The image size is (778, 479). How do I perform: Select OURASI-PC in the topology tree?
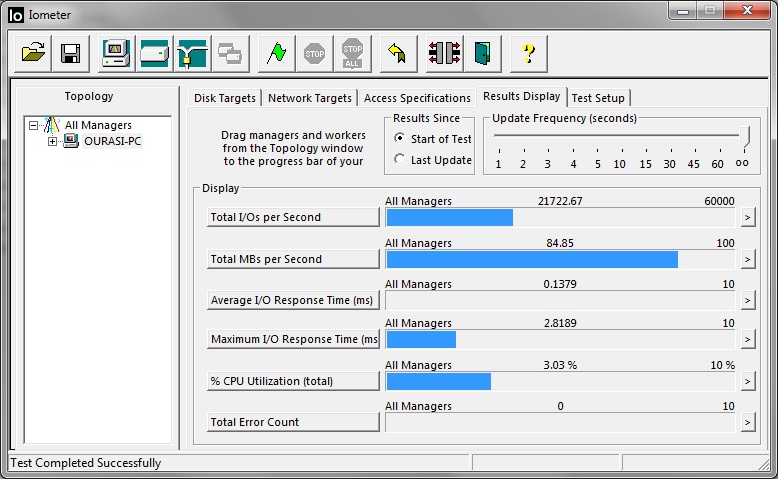pyautogui.click(x=113, y=141)
